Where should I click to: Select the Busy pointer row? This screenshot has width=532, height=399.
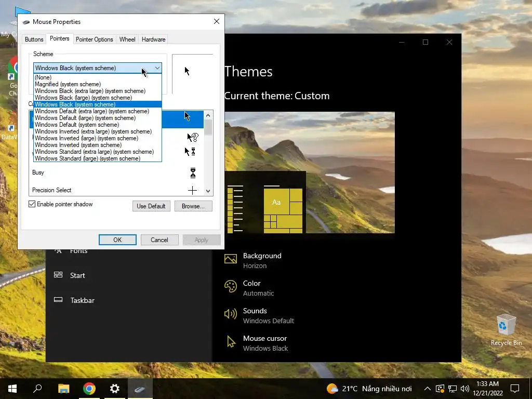(x=116, y=172)
